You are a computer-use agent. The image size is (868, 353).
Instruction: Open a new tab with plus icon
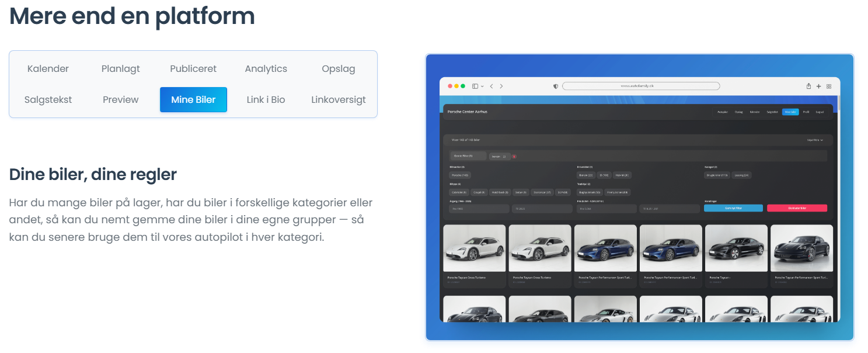pyautogui.click(x=818, y=86)
